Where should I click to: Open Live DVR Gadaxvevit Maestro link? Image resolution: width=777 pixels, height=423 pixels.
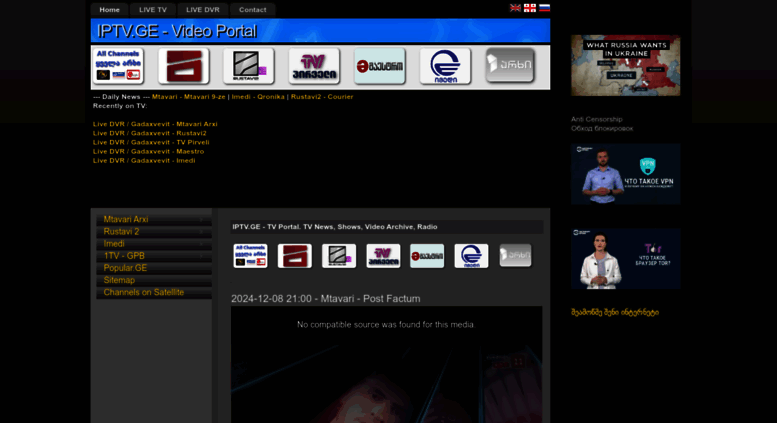[148, 152]
